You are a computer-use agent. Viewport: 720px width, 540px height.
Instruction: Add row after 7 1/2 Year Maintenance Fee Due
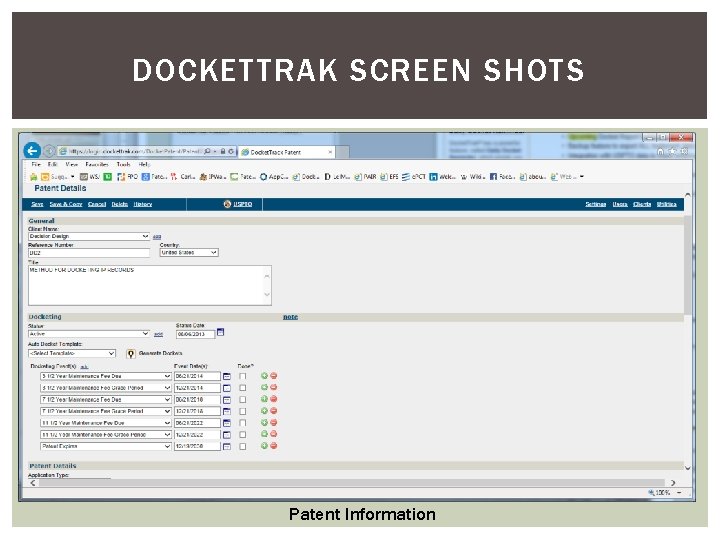(264, 399)
